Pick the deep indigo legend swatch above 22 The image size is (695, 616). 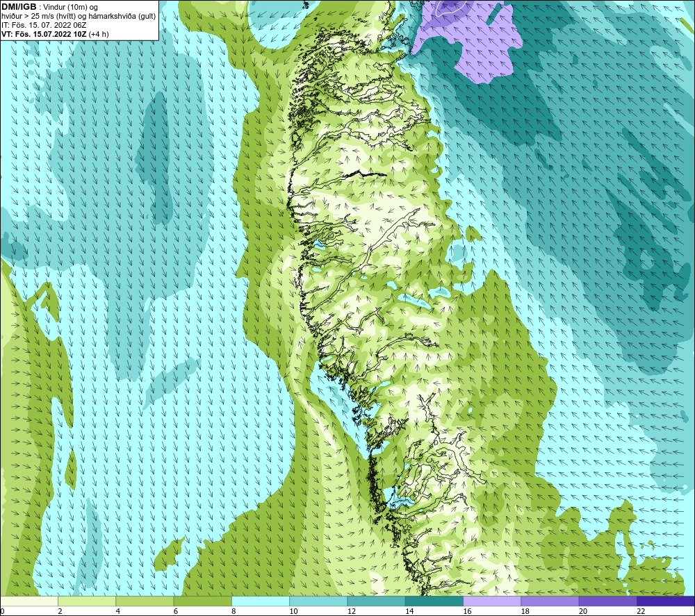pos(666,601)
